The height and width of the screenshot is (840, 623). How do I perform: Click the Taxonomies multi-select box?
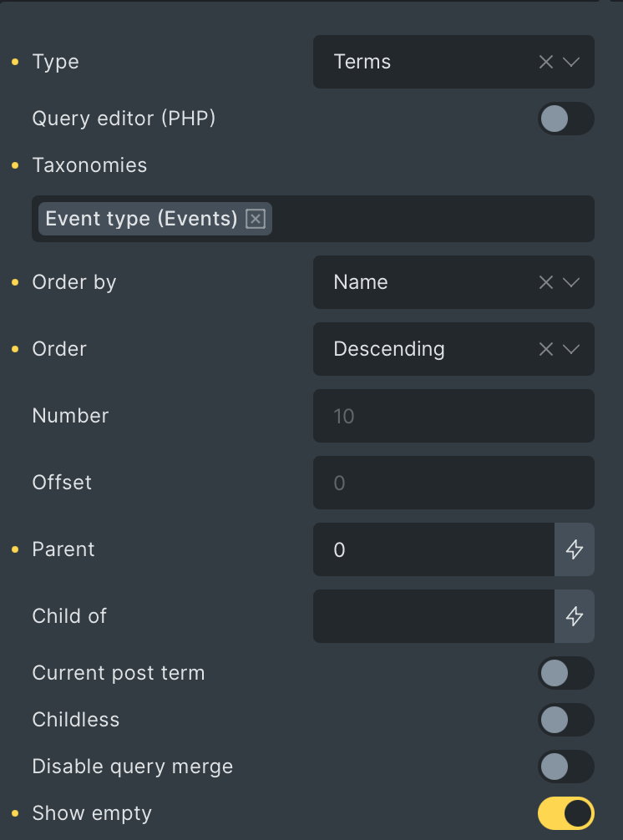313,219
